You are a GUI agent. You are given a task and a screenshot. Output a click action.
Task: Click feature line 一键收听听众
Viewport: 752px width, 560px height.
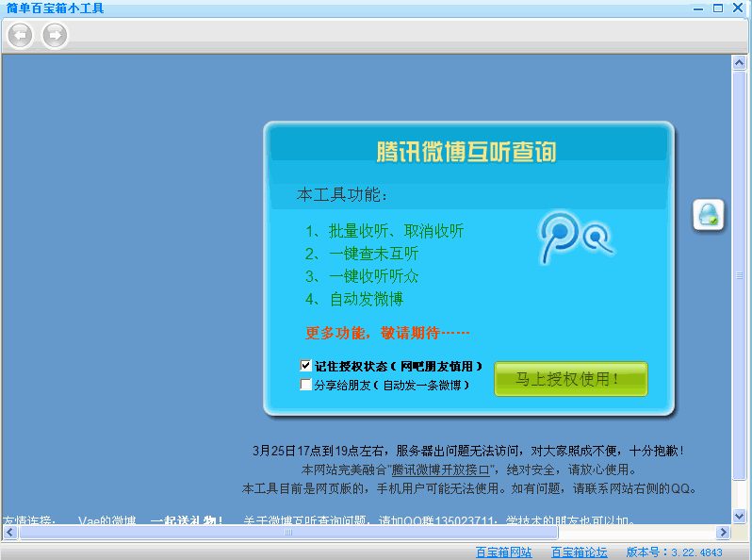pos(362,276)
